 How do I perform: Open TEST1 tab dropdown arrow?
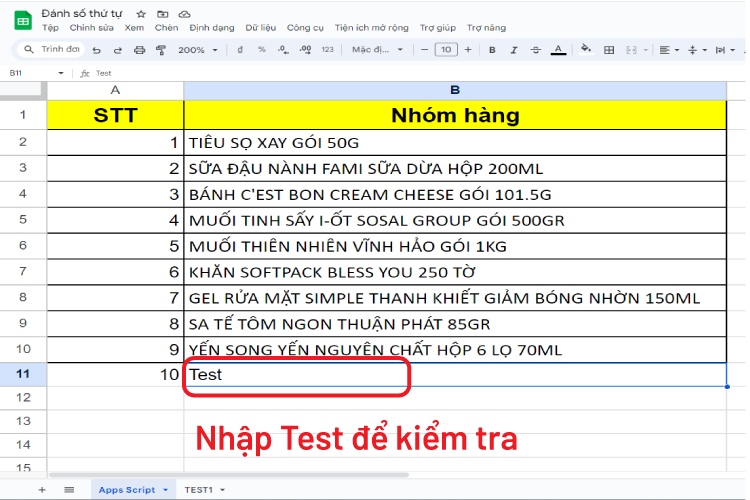point(222,490)
